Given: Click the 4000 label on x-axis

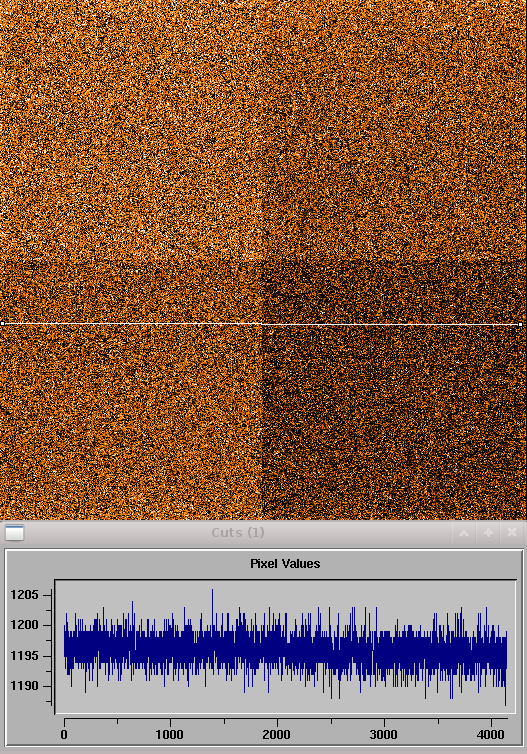Looking at the screenshot, I should coord(491,735).
